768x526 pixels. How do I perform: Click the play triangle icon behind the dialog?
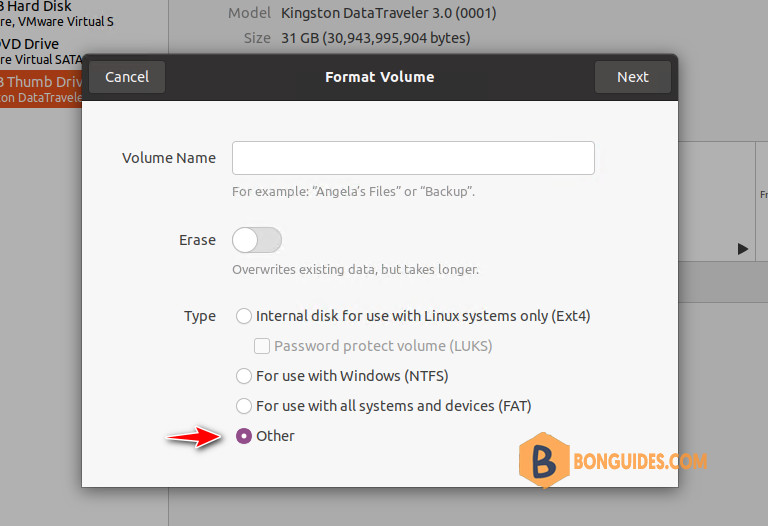pyautogui.click(x=743, y=249)
